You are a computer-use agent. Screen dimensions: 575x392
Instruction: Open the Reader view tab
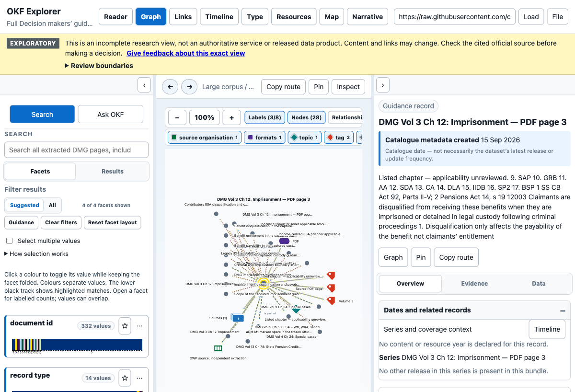point(115,17)
